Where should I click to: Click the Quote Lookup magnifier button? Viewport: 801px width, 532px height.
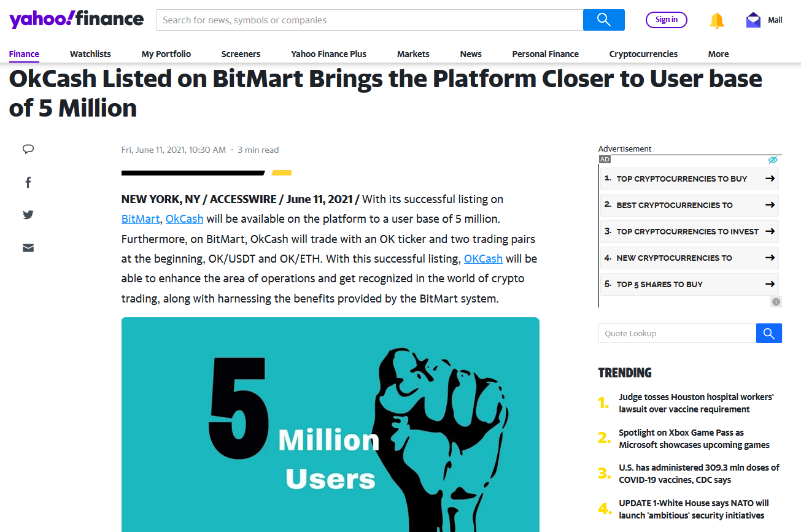pos(769,333)
